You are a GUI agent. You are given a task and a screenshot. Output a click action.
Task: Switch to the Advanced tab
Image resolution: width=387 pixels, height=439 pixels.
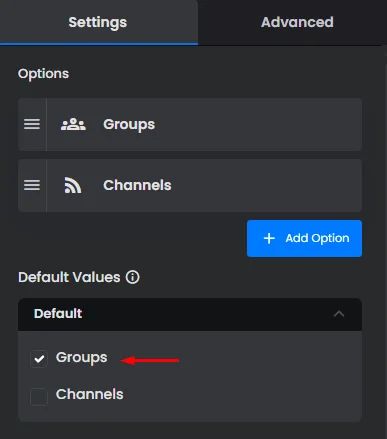coord(297,22)
